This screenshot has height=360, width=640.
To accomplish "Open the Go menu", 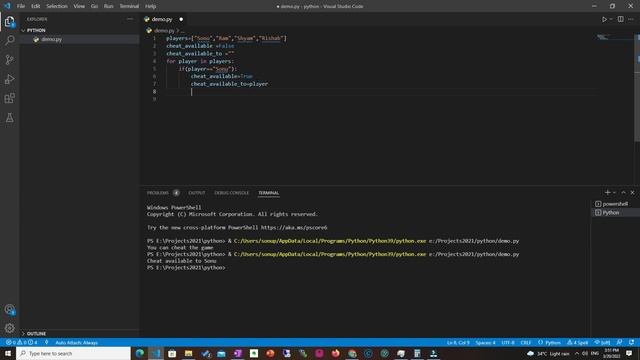I will 94,6.
